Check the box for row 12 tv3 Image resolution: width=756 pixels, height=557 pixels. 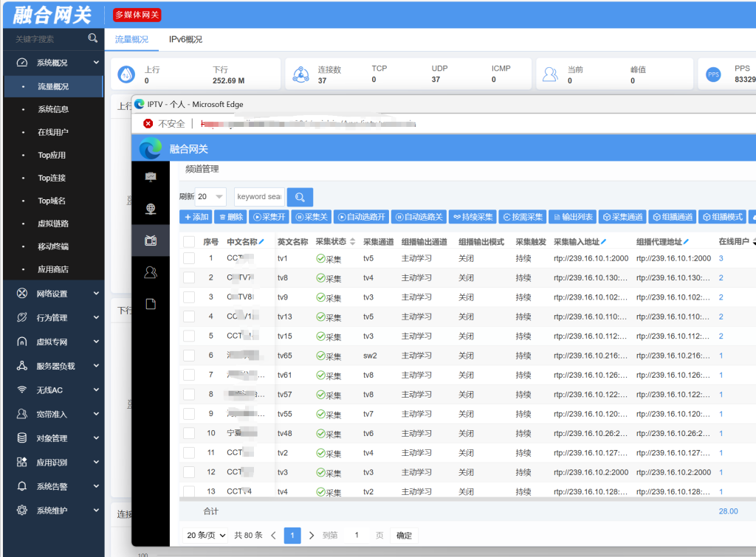tap(189, 472)
